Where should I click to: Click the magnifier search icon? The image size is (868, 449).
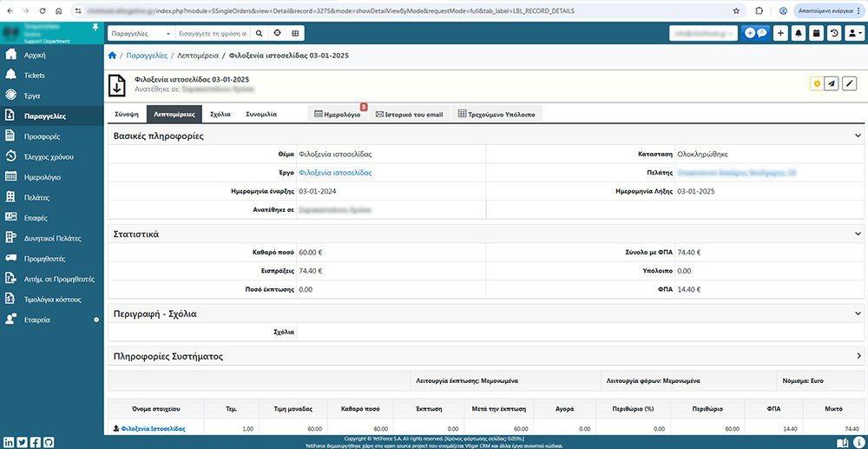[x=260, y=33]
